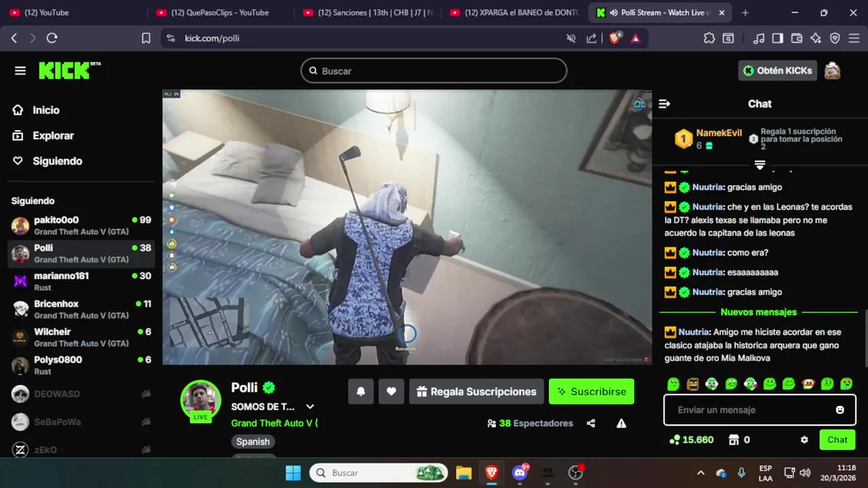Click the KICK logo
The image size is (868, 488).
click(69, 70)
